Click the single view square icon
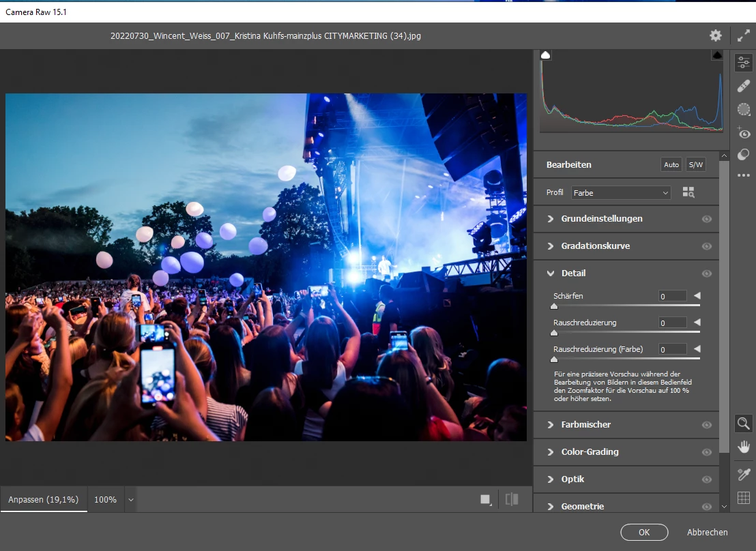756x551 pixels. tap(486, 499)
